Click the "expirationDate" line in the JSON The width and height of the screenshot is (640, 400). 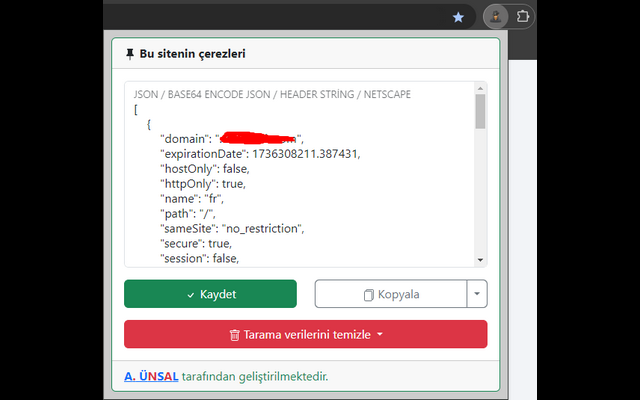(260, 154)
